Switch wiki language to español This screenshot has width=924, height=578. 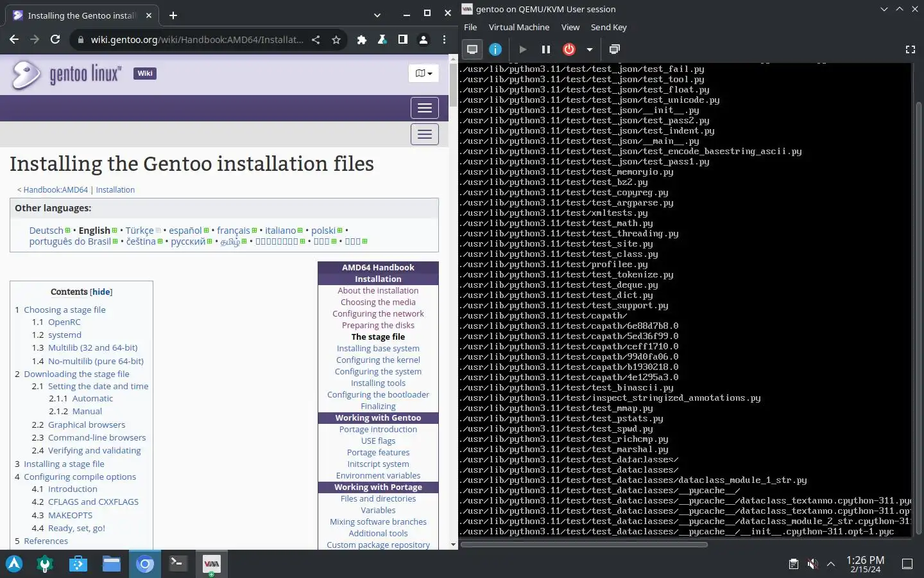tap(185, 231)
